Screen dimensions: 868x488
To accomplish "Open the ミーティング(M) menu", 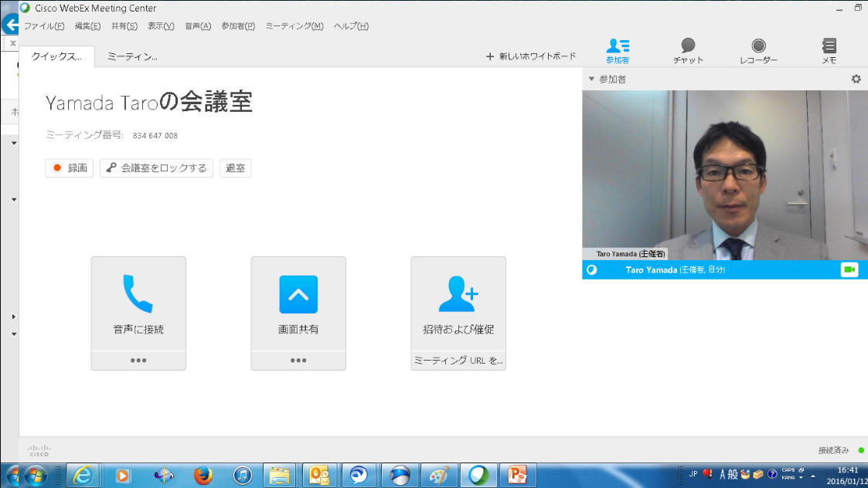I will [x=294, y=26].
